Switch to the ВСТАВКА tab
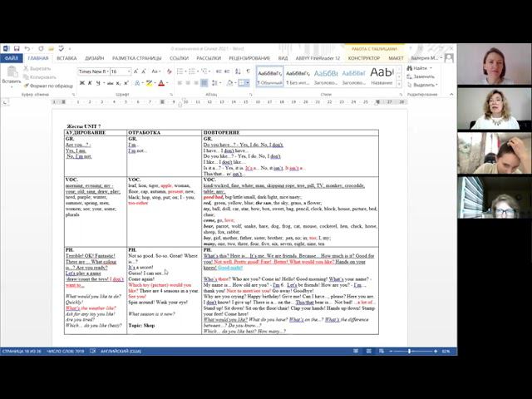This screenshot has width=532, height=399. (x=66, y=58)
